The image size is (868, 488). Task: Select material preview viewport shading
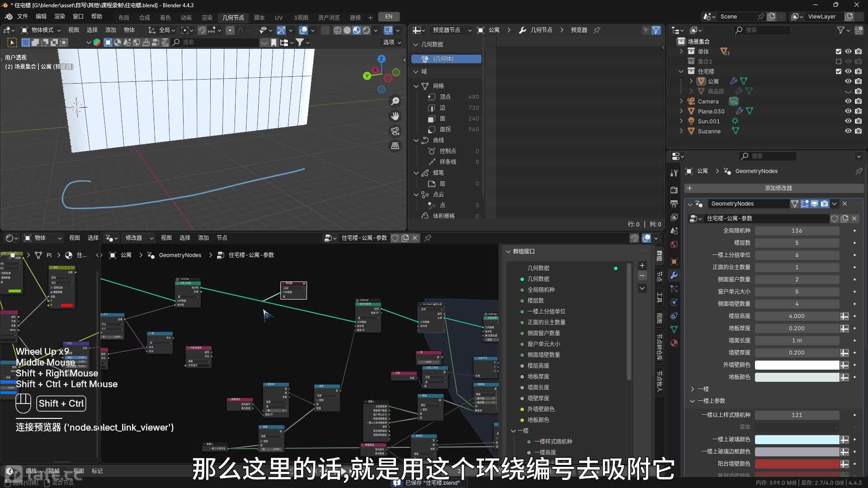point(357,30)
